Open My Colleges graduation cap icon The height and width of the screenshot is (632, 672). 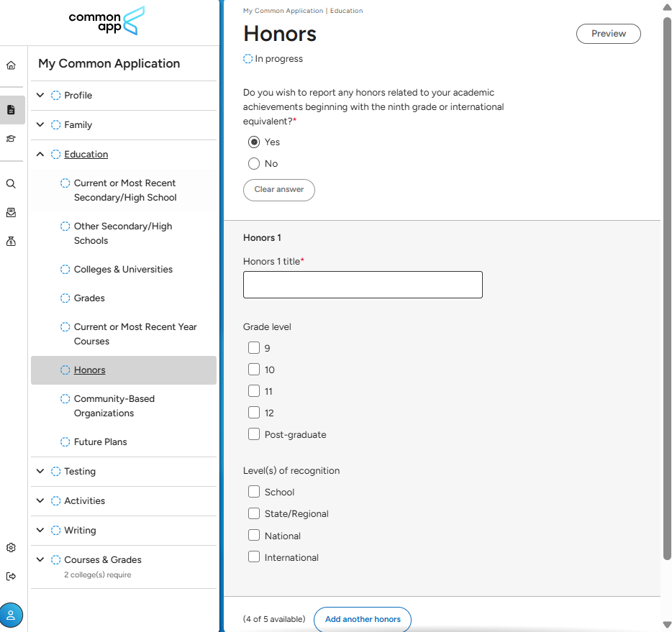(x=11, y=139)
